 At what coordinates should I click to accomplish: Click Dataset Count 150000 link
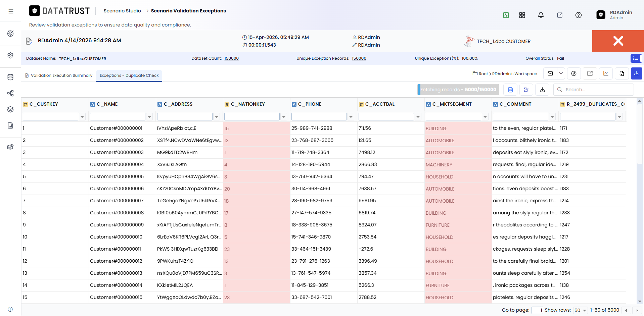coord(231,58)
